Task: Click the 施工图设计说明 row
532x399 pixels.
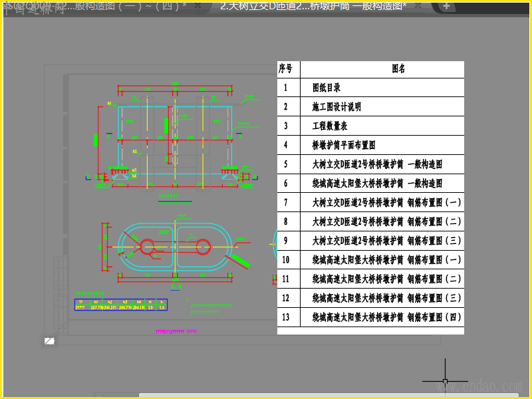Action: pyautogui.click(x=370, y=107)
